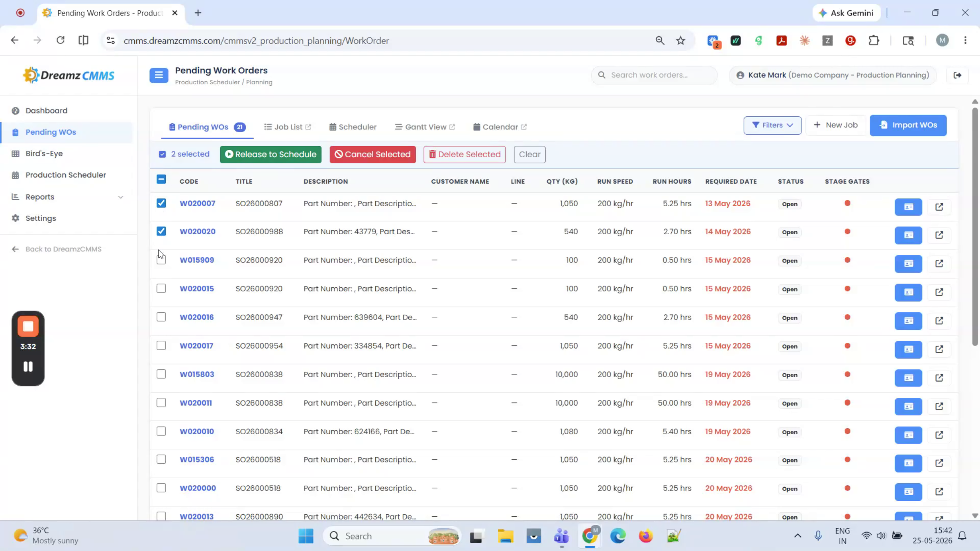Click the Search work orders field
Image resolution: width=980 pixels, height=551 pixels.
[x=654, y=75]
